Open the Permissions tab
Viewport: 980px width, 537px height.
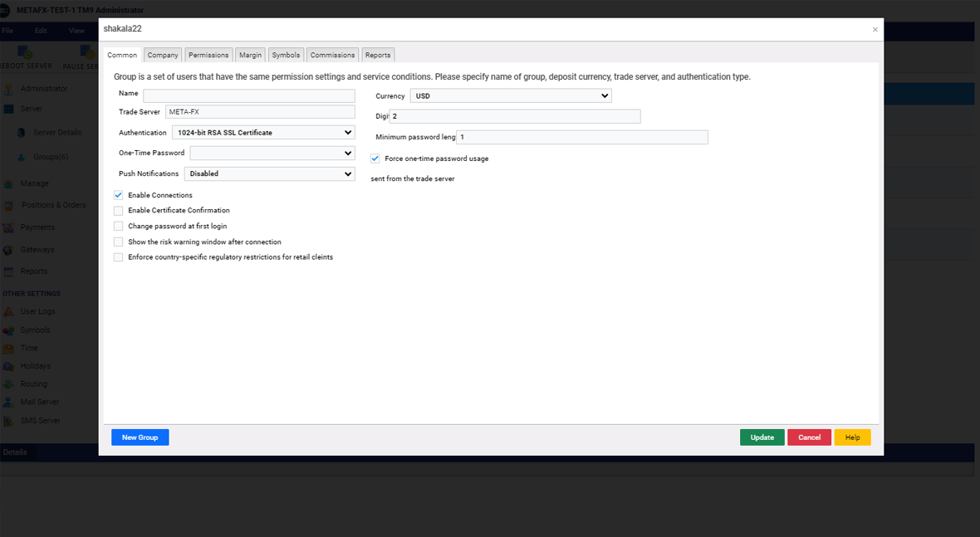point(208,55)
